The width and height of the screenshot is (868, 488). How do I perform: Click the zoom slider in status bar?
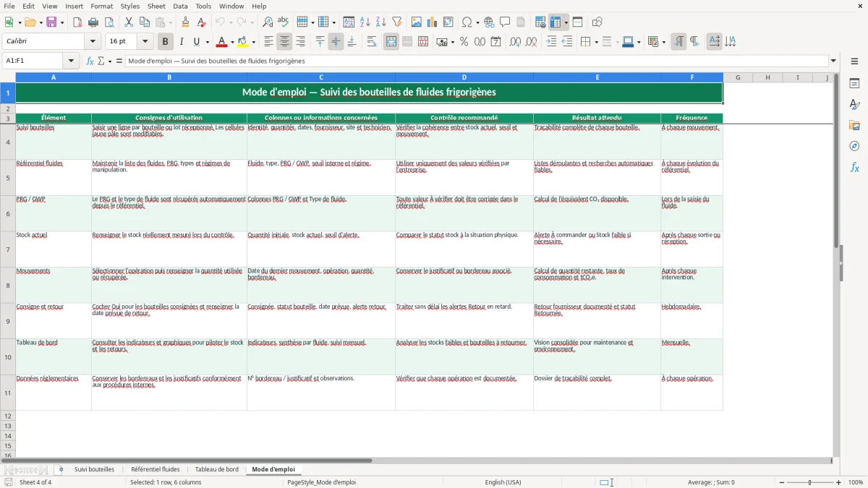tap(809, 482)
